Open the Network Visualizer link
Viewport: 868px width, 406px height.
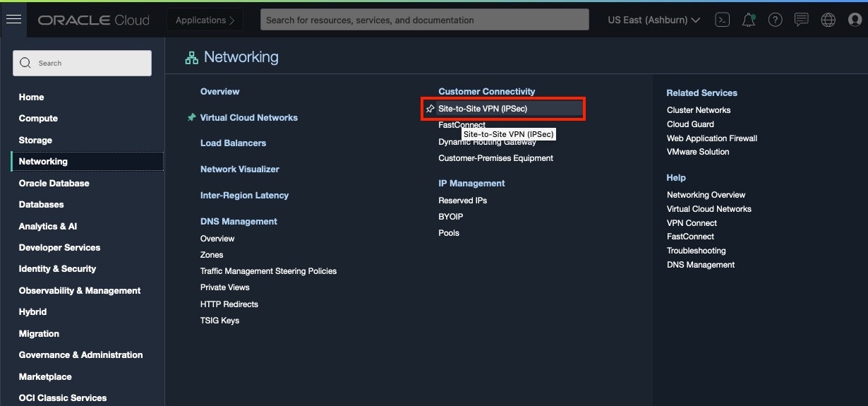coord(240,169)
